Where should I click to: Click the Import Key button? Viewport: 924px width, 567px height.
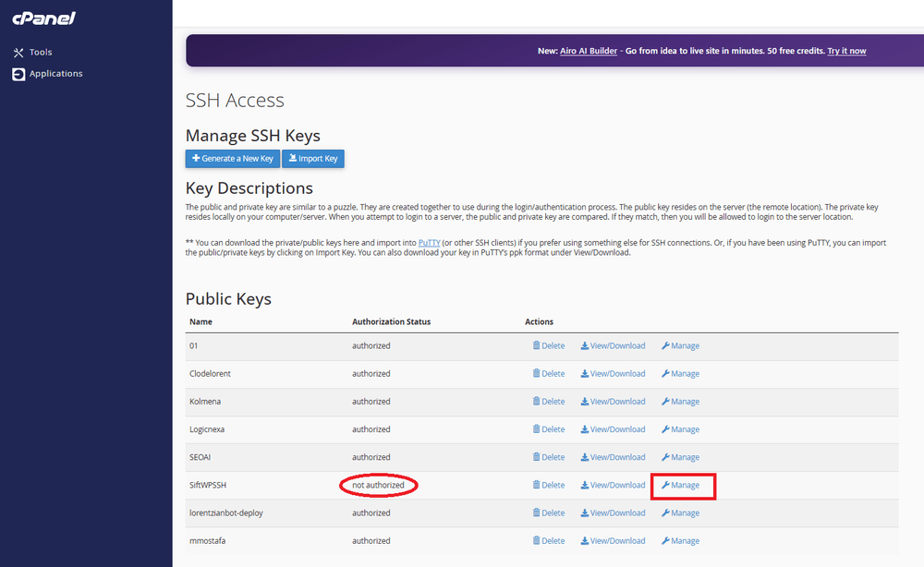[x=313, y=159]
